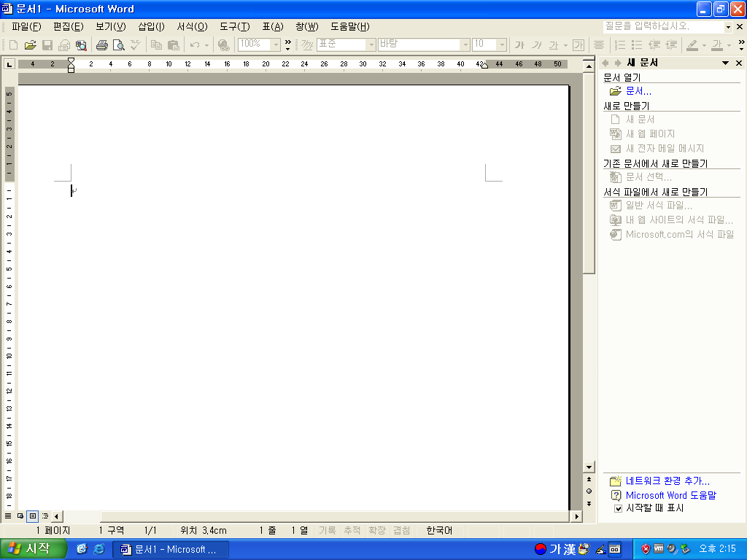Image resolution: width=747 pixels, height=560 pixels.
Task: Click the horizontal scrollbar right arrow
Action: [x=577, y=516]
